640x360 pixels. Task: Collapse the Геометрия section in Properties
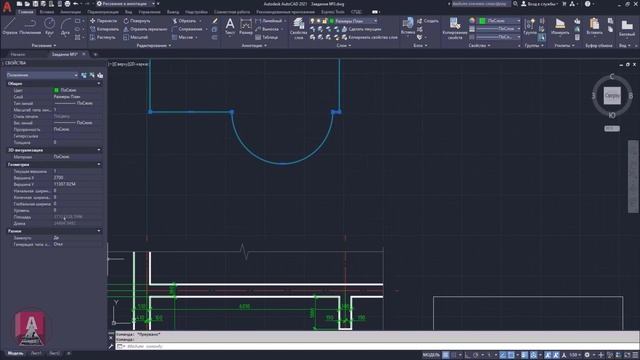(99, 164)
